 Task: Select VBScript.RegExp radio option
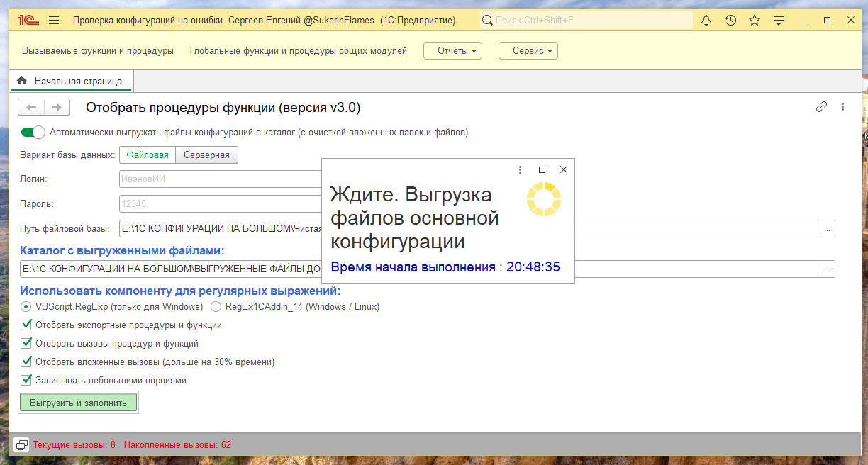pos(26,306)
